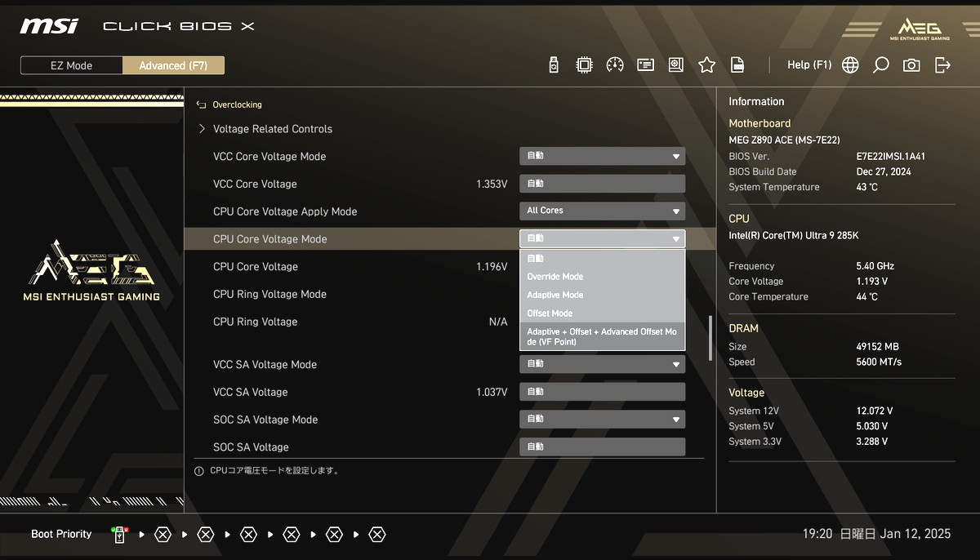The width and height of the screenshot is (980, 560).
Task: Choose 自動 in the open dropdown list
Action: coord(603,259)
